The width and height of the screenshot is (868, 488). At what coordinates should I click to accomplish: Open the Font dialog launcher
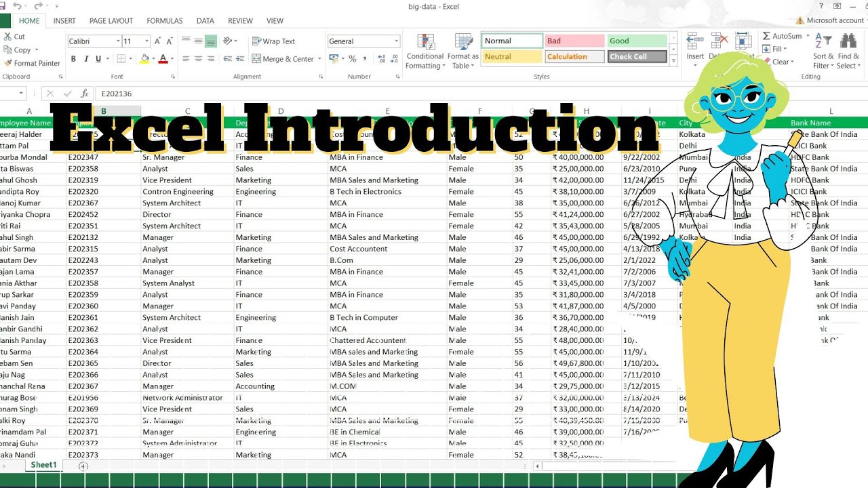(x=173, y=77)
